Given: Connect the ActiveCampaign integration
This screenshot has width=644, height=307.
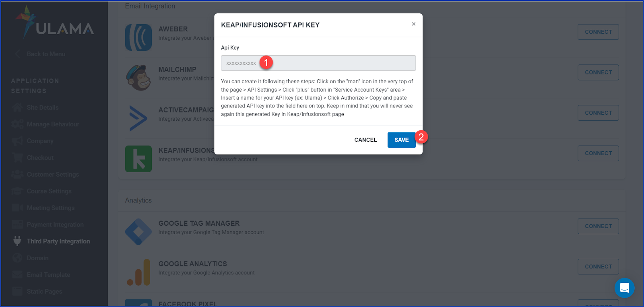Looking at the screenshot, I should 598,113.
